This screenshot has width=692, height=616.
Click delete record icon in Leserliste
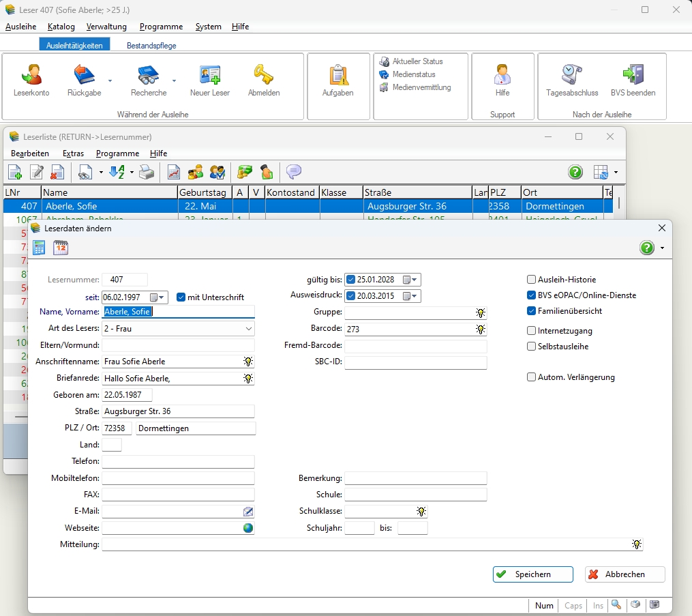coord(57,172)
